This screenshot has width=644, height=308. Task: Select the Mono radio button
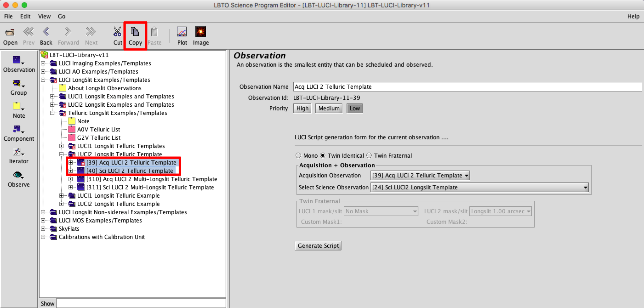(x=298, y=155)
